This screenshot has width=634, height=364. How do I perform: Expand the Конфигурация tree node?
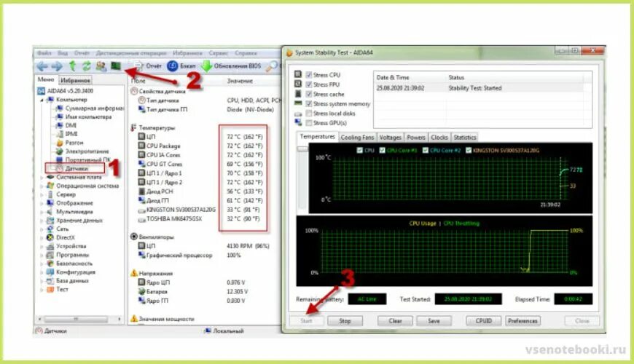(42, 272)
